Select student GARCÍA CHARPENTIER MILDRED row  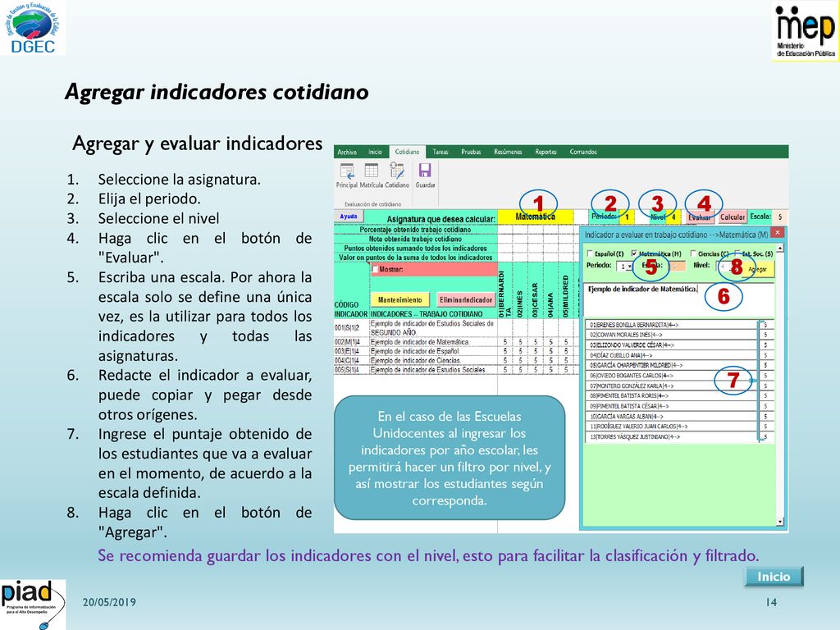coord(673,365)
